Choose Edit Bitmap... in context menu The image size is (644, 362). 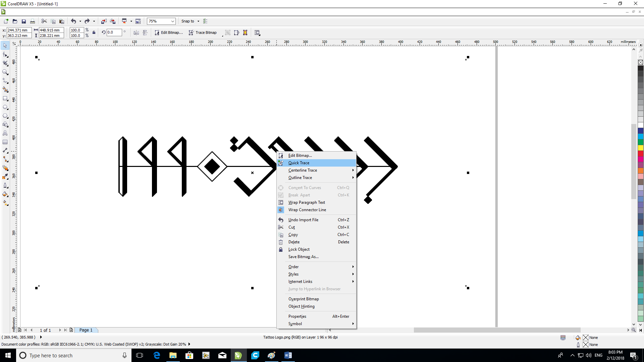(316, 156)
